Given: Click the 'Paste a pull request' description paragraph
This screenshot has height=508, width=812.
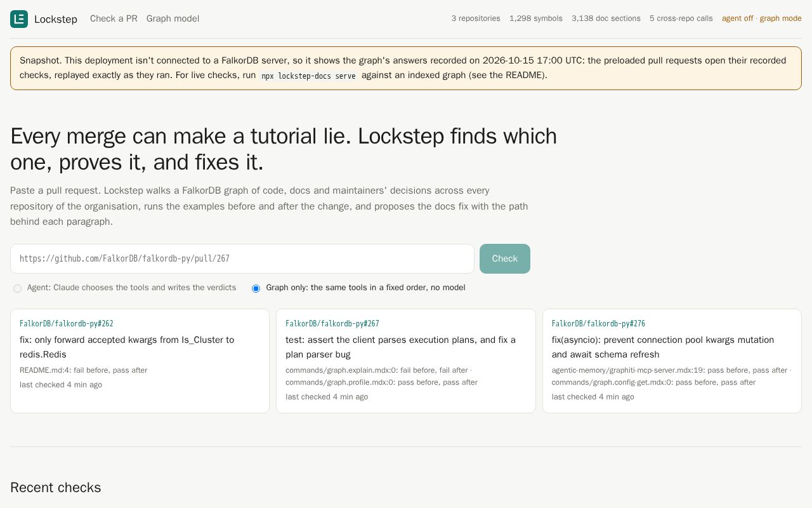Looking at the screenshot, I should 269,206.
